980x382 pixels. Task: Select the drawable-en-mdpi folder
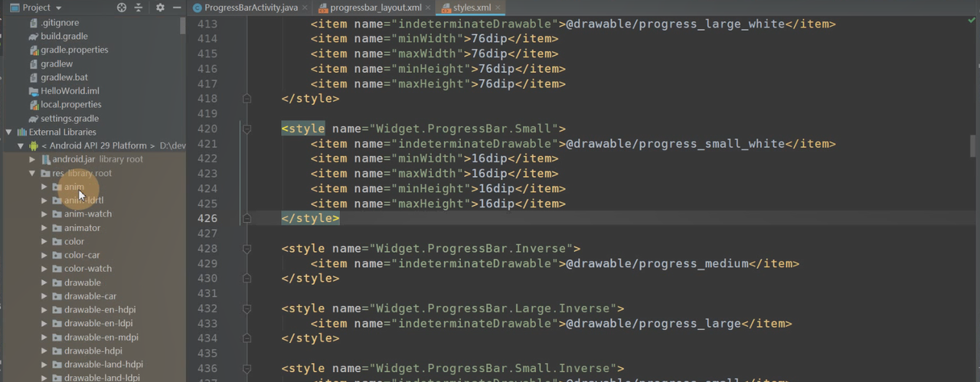101,337
